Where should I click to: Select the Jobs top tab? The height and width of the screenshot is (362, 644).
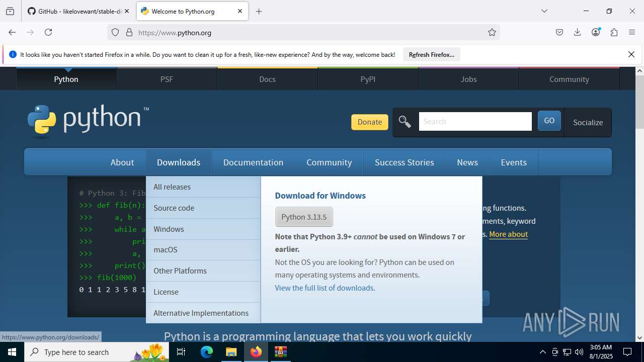pos(468,79)
